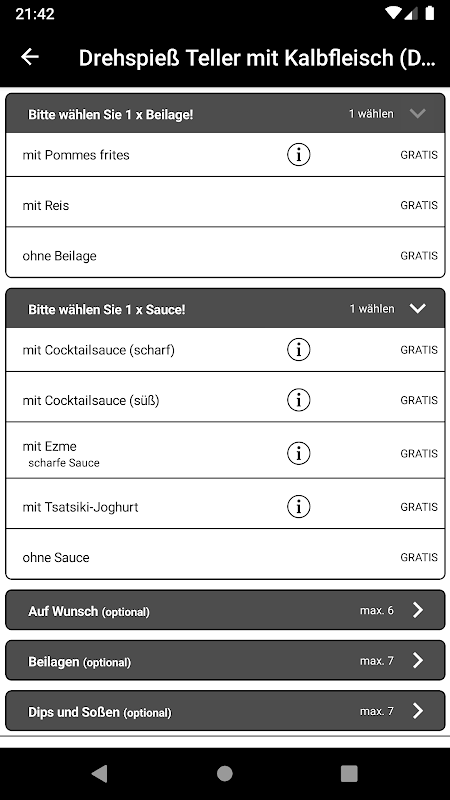Expand the Auf Wunsch optional section
Viewport: 450px width, 800px height.
point(225,610)
